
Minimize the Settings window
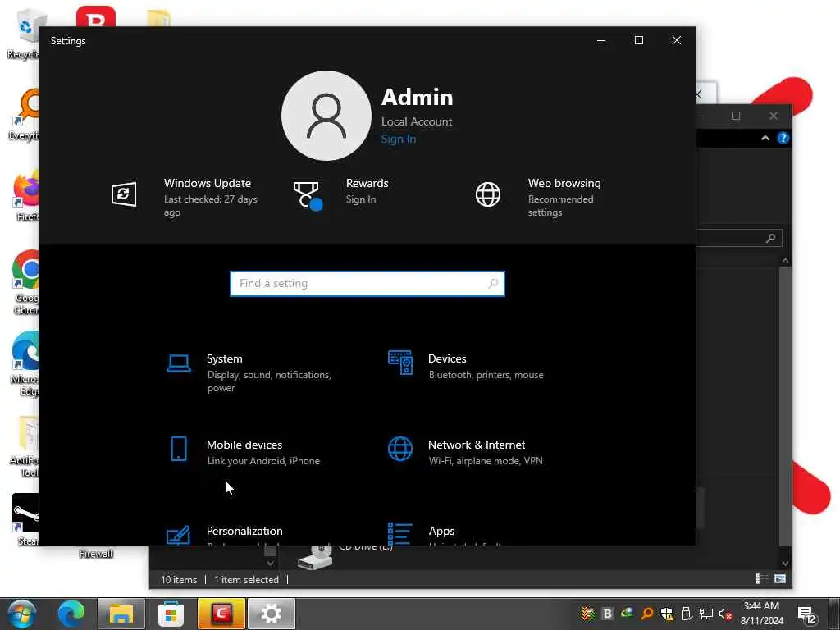click(x=601, y=40)
